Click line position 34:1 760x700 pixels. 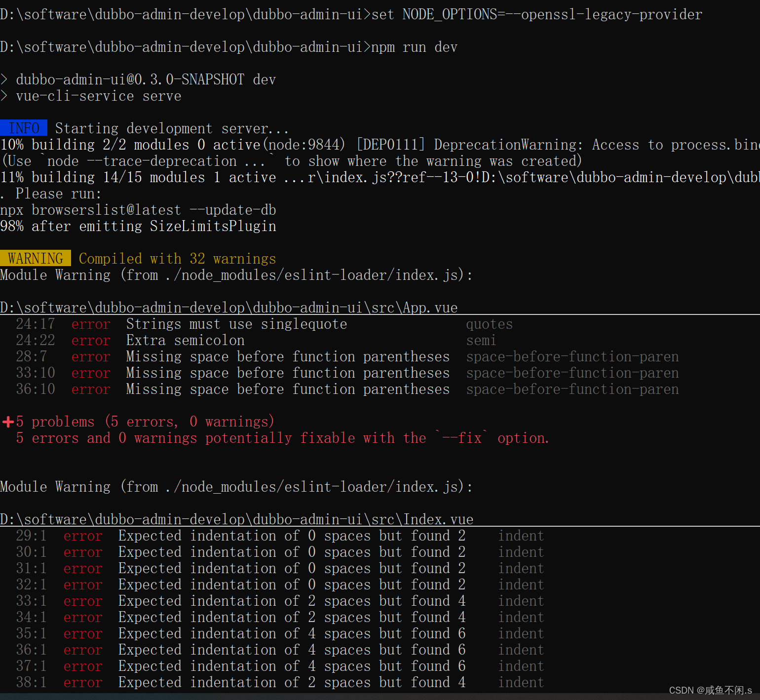point(32,617)
